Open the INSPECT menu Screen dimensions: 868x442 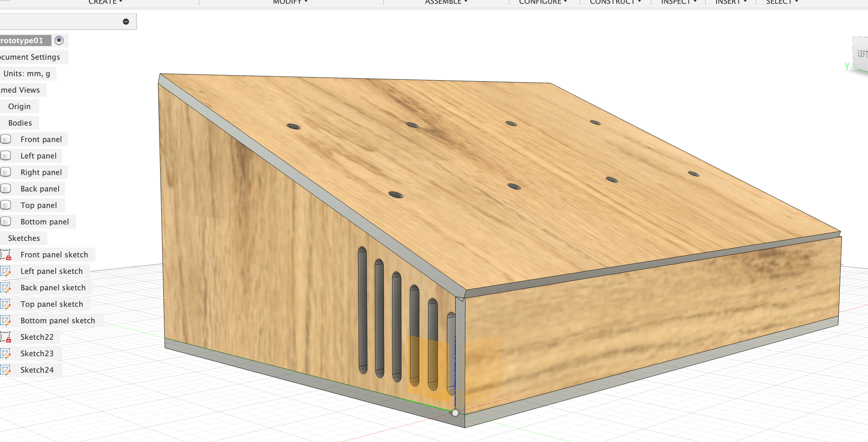pos(679,2)
